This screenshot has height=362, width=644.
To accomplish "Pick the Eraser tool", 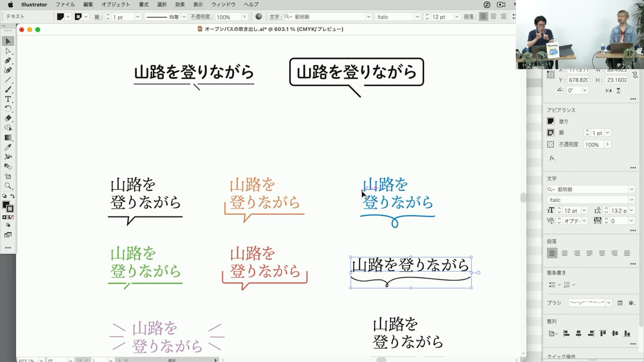I will pyautogui.click(x=8, y=118).
